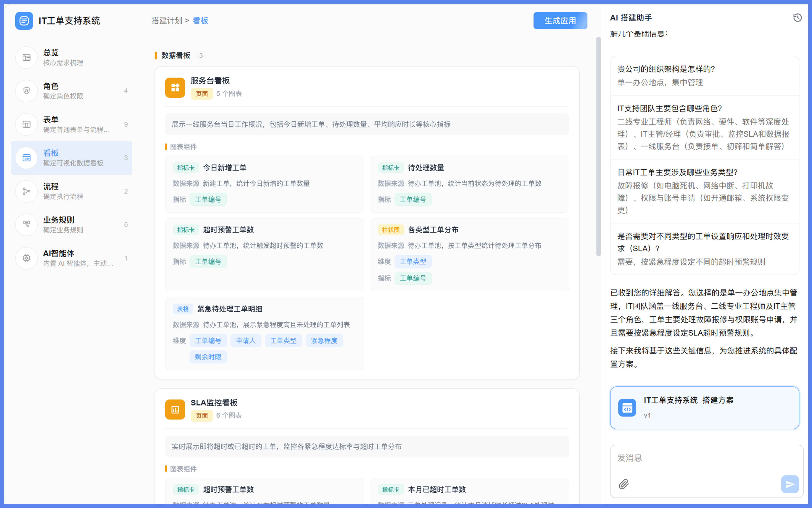Open chat history clock icon in AI 搭建助手
Screen dimensions: 812x508
(797, 18)
